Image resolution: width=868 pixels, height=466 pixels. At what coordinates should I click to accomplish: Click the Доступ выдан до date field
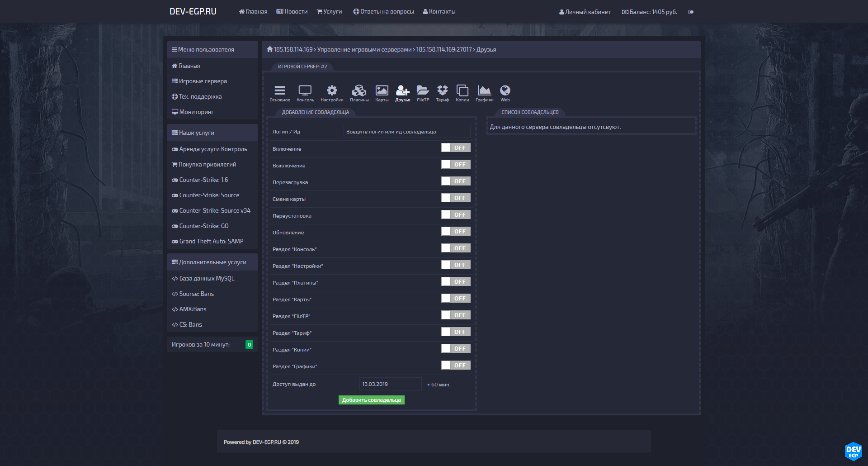(x=390, y=384)
